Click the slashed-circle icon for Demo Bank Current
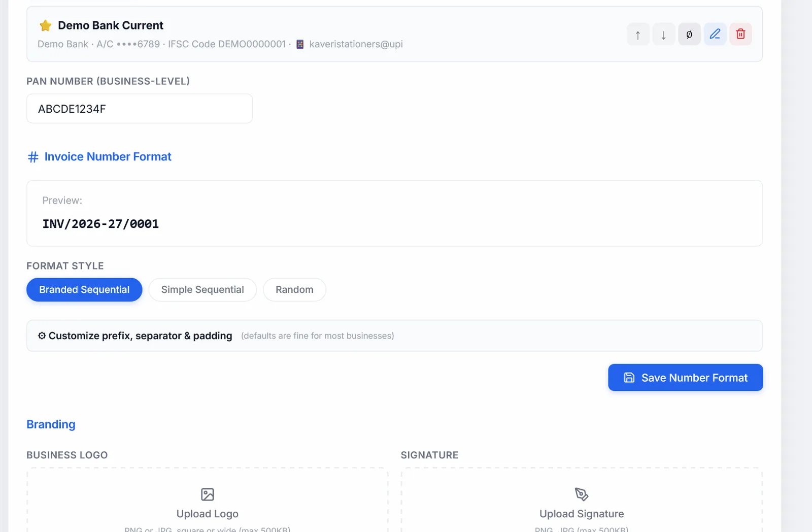Image resolution: width=812 pixels, height=532 pixels. tap(689, 35)
